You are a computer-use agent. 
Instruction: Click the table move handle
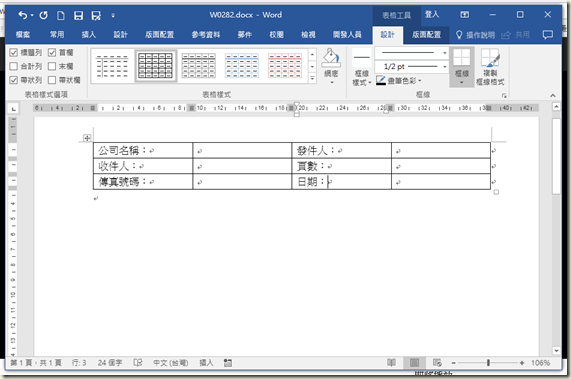[87, 138]
